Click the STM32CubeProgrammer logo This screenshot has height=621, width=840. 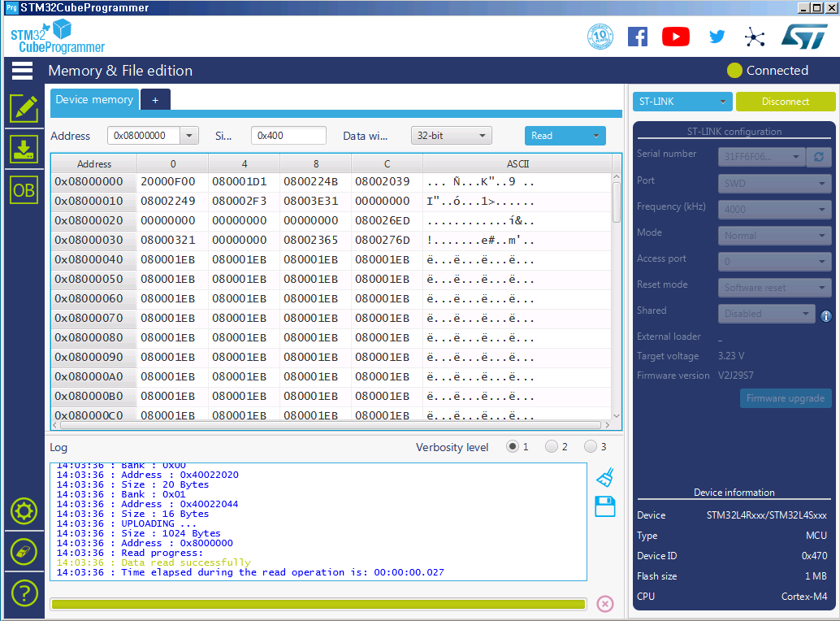tap(58, 37)
